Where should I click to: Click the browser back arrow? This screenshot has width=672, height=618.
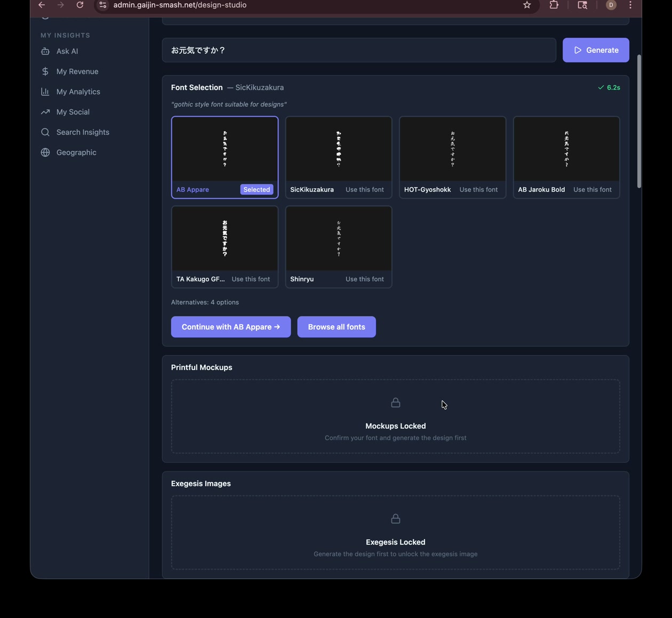42,5
